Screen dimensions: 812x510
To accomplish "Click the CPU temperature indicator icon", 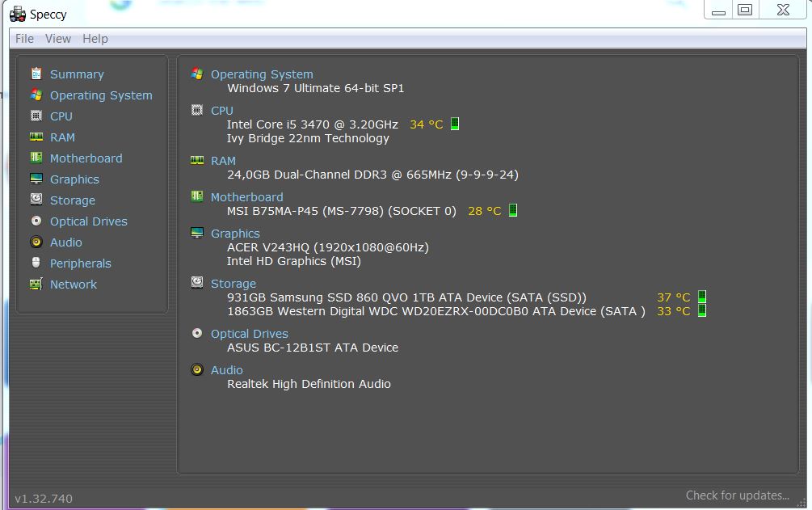I will tap(455, 124).
